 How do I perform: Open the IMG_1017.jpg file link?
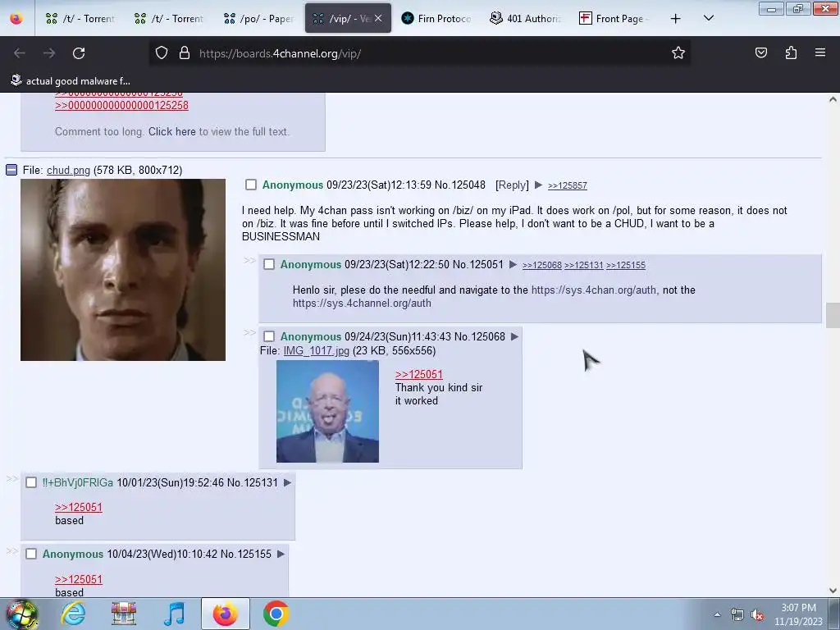point(316,350)
